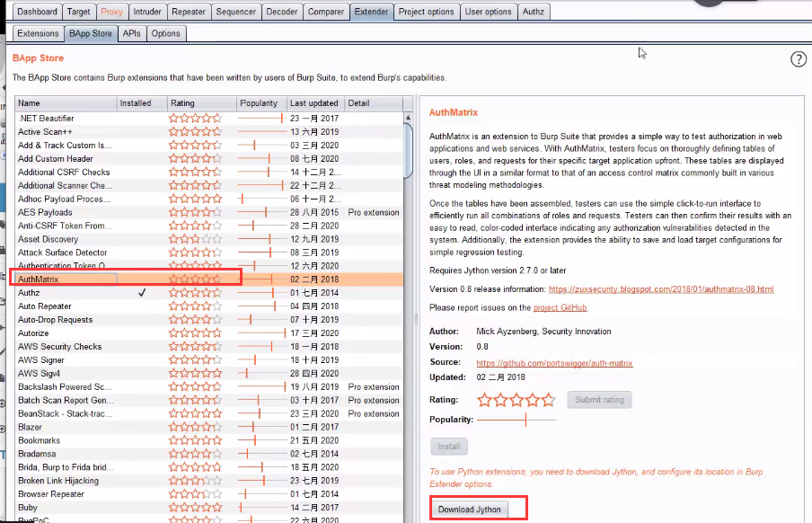Click star rating icons in AuthMatrix detail panel
This screenshot has width=812, height=523.
click(516, 400)
